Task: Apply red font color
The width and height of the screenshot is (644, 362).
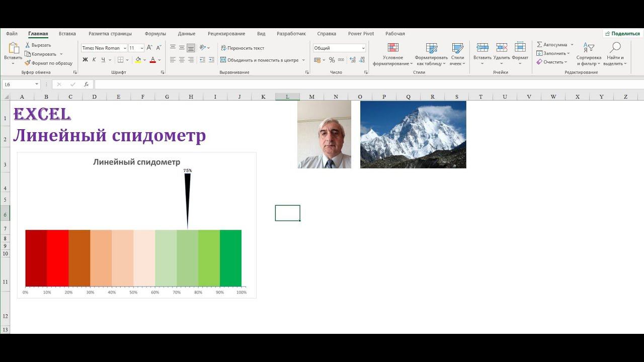Action: [153, 60]
